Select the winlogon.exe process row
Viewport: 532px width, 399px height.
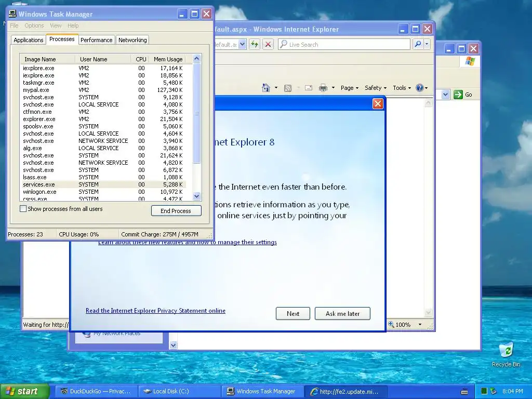[x=103, y=192]
